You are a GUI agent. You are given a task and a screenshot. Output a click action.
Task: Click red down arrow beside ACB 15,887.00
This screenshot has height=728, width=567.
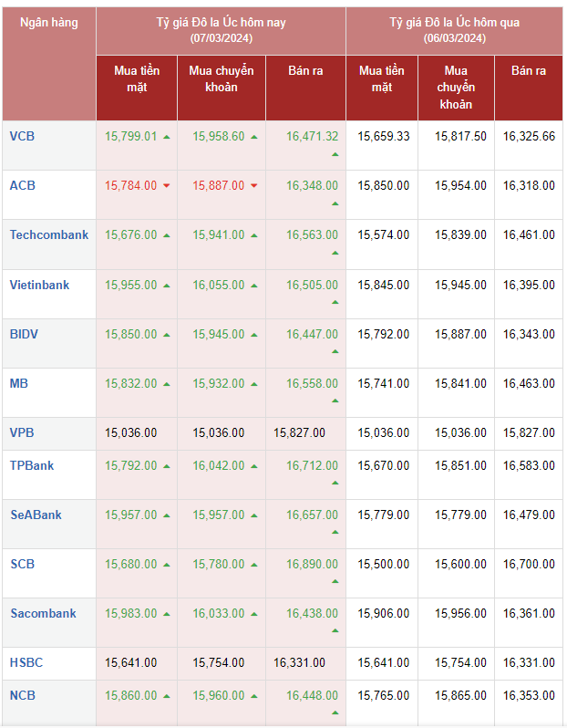coord(253,186)
